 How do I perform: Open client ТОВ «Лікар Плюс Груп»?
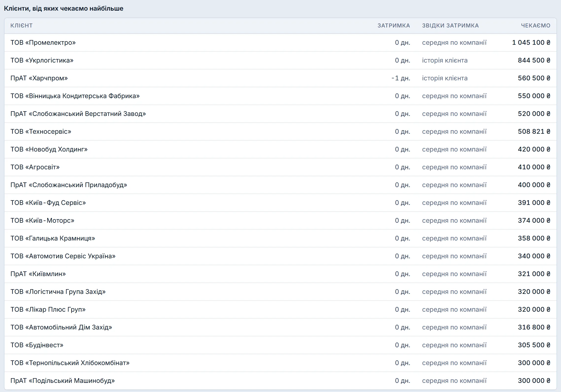48,309
